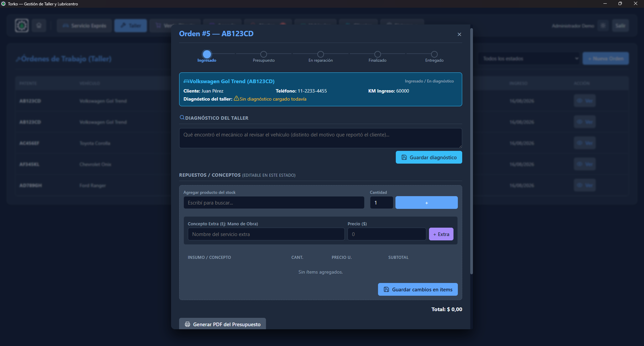This screenshot has width=644, height=346.
Task: Click the PRECIO U. column header
Action: (342, 257)
